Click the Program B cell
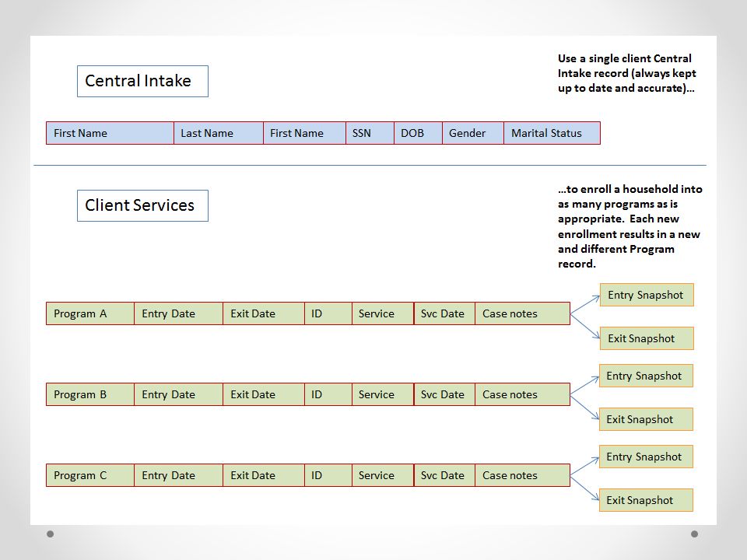Viewport: 747px width, 560px height. [90, 394]
